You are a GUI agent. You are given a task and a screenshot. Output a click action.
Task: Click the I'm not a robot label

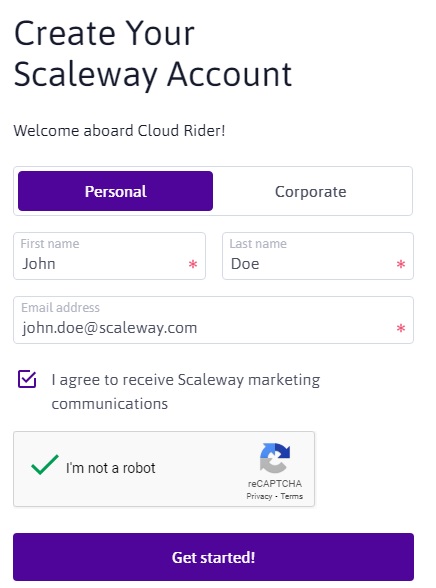[111, 468]
